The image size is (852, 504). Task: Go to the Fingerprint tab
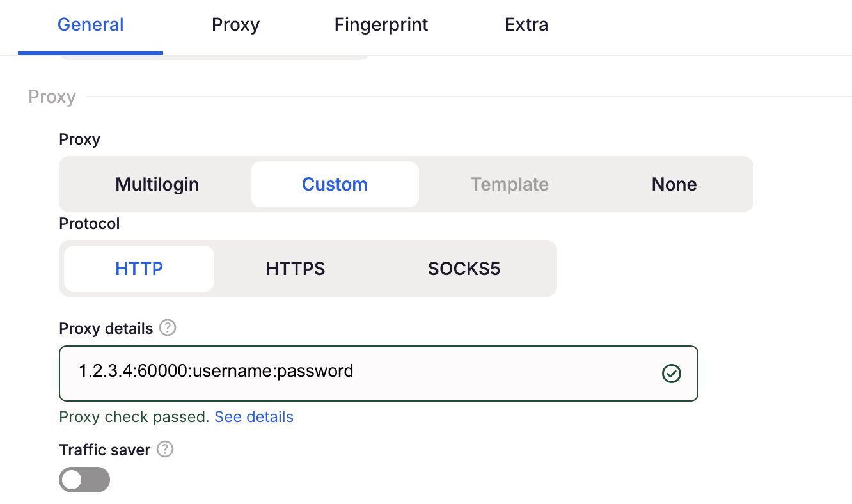tap(381, 25)
